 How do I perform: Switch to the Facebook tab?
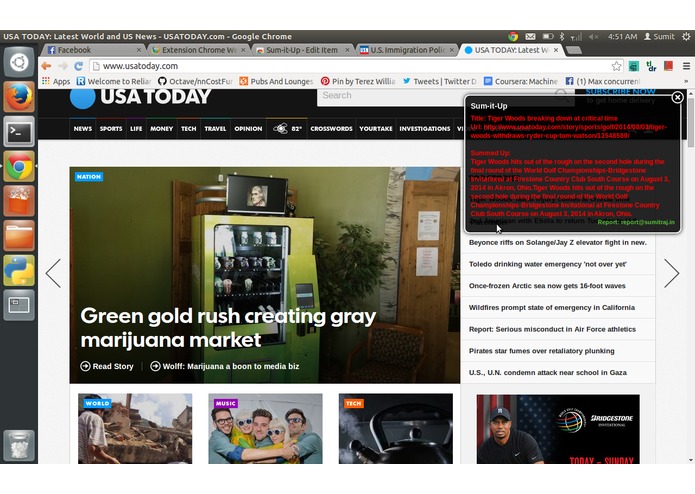[x=93, y=50]
